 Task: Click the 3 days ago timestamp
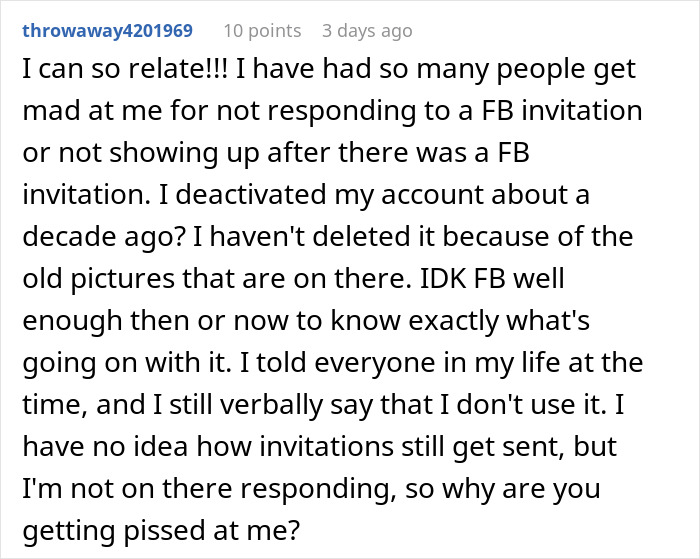[x=367, y=31]
